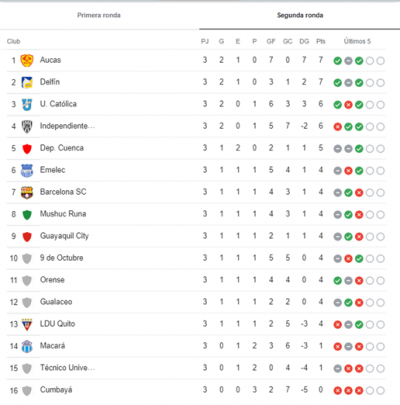Click the Emelec club crest
The width and height of the screenshot is (400, 405).
pos(27,170)
